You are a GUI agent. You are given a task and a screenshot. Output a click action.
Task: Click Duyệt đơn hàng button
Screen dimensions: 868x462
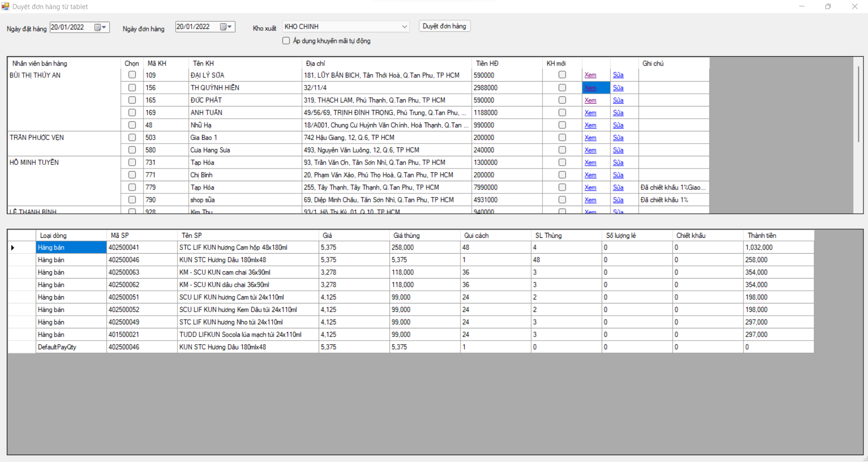pyautogui.click(x=445, y=26)
